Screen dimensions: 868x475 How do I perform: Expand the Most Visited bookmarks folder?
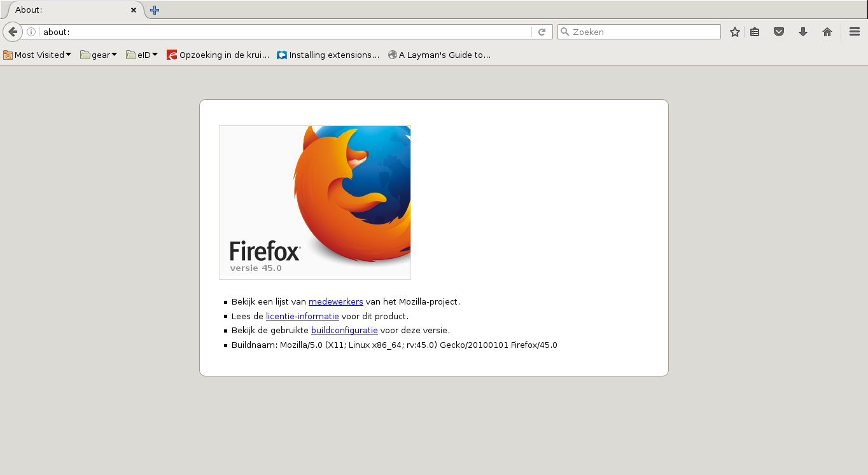click(x=37, y=55)
